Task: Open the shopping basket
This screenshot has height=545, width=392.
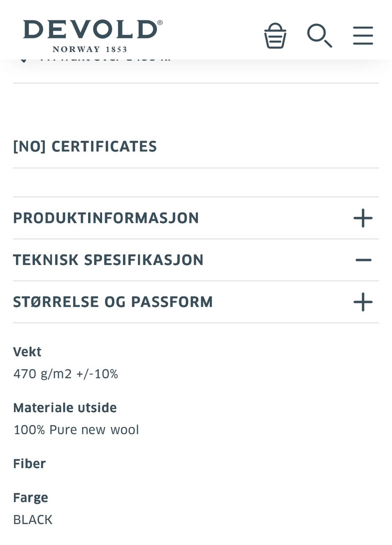Action: [275, 36]
